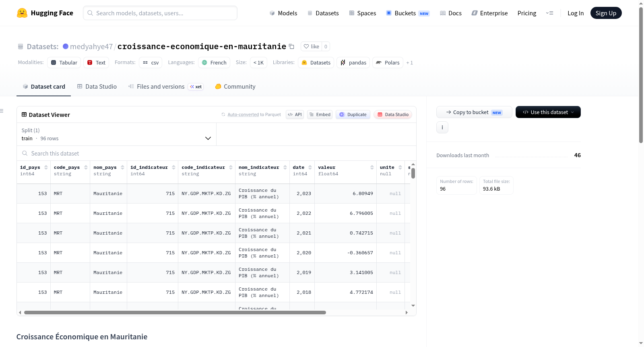Click the page vertical scrollbar
This screenshot has width=644, height=347.
(x=641, y=75)
